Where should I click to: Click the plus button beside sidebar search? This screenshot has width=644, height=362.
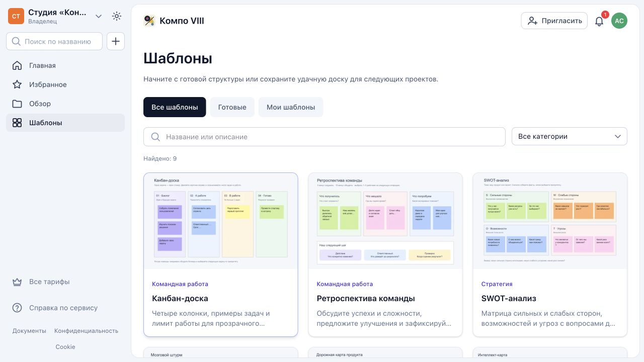click(x=116, y=41)
